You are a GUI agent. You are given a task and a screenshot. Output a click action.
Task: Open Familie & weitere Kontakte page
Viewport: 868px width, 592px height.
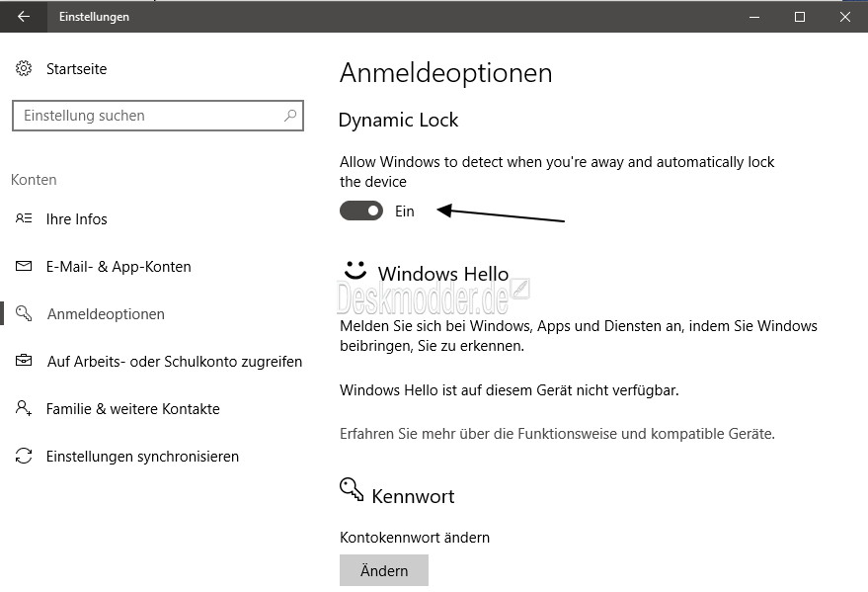coord(133,409)
